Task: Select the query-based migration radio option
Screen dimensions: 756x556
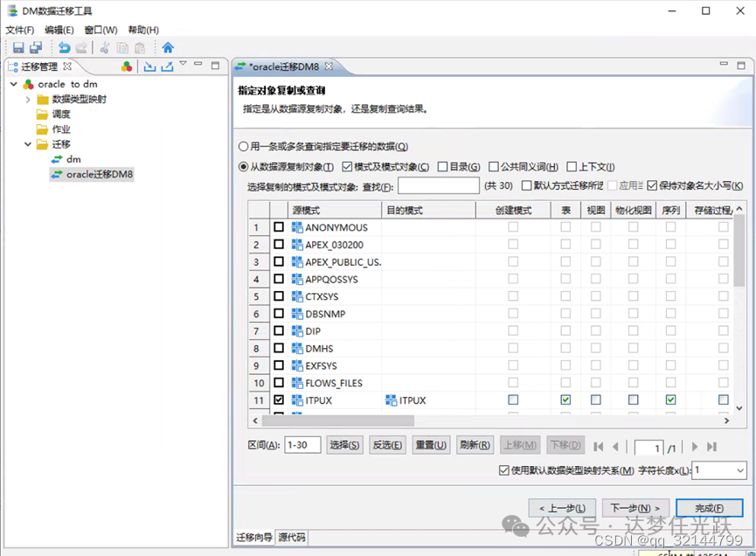Action: [244, 146]
